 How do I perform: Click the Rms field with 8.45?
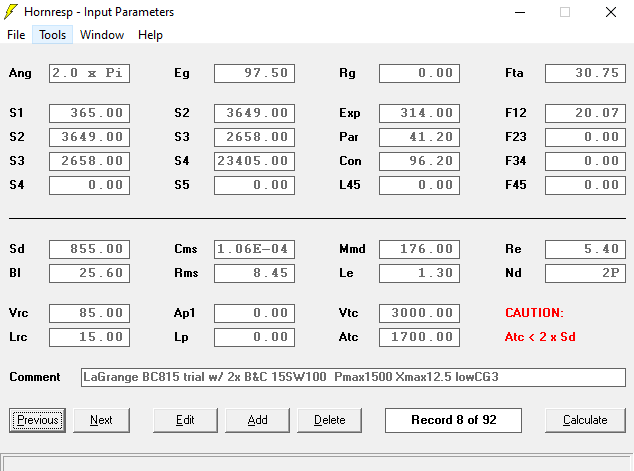[254, 273]
